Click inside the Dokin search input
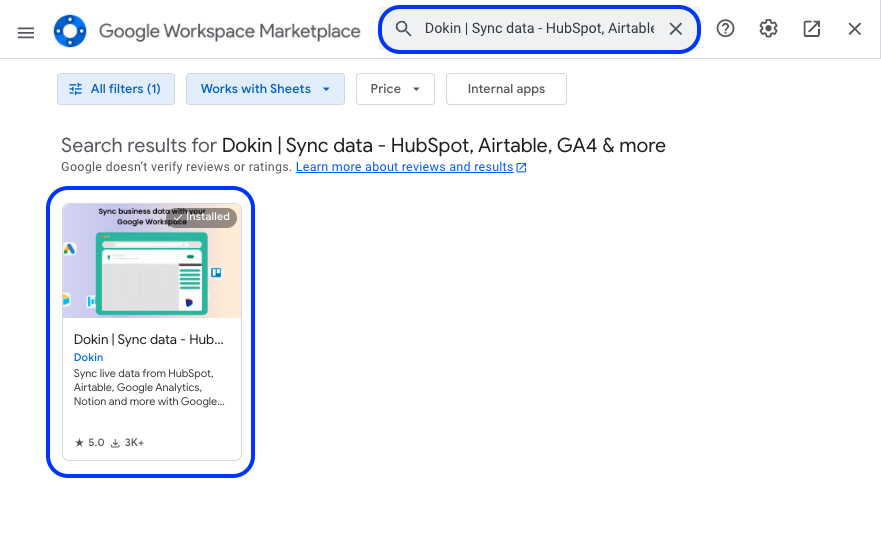 pyautogui.click(x=539, y=28)
